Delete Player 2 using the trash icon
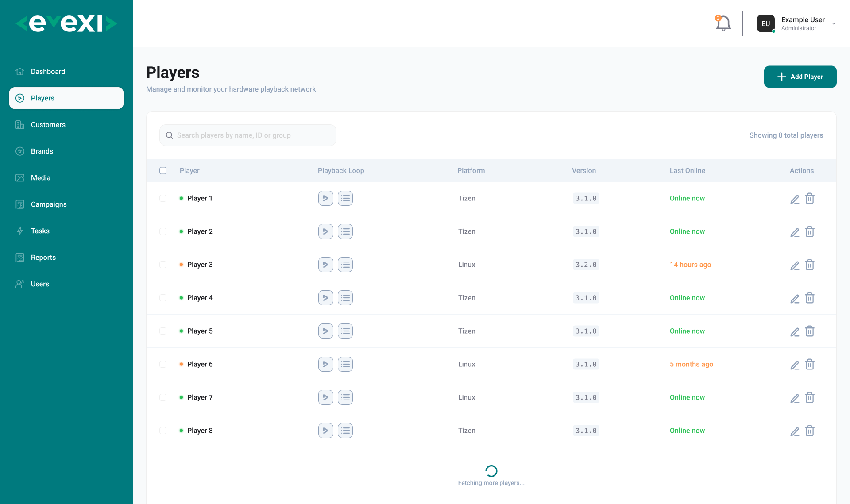850x504 pixels. (810, 231)
